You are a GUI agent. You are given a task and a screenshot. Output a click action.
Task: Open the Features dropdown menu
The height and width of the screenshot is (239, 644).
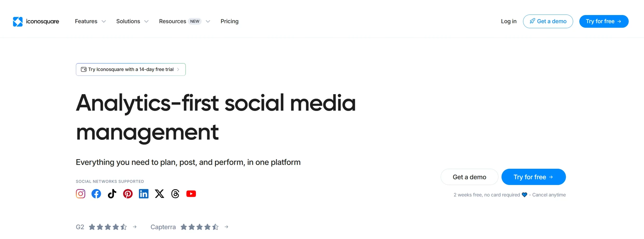(x=90, y=21)
